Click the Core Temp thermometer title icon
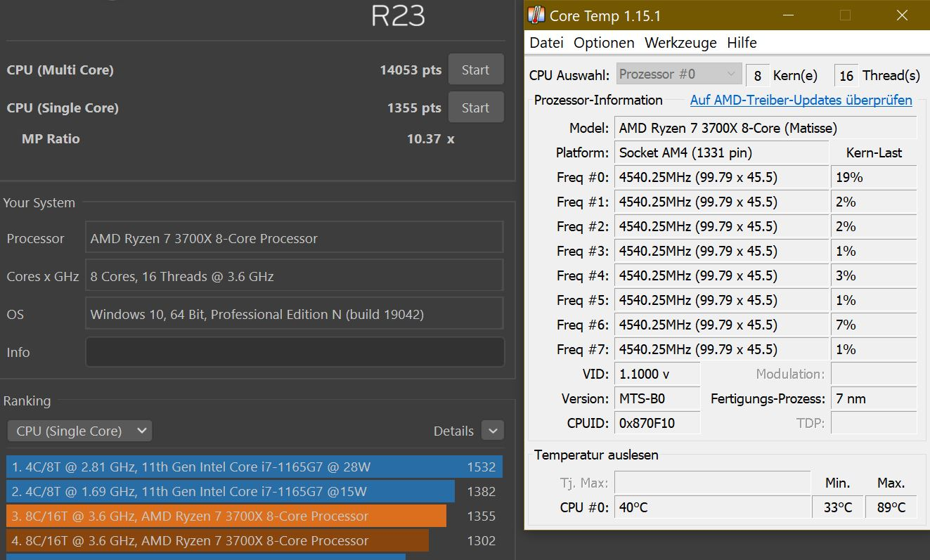Image resolution: width=930 pixels, height=560 pixels. pos(536,15)
